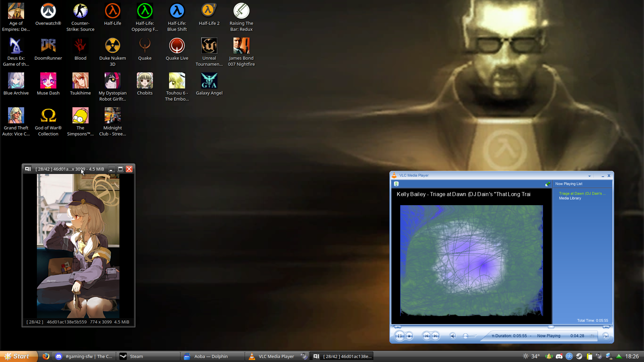Skip to next track in VLC
Image resolution: width=644 pixels, height=362 pixels.
coord(435,336)
